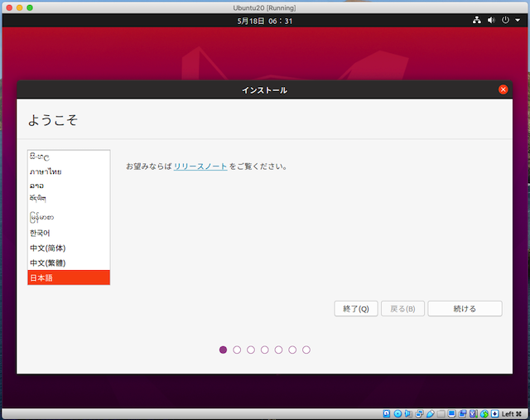Click the Left ⌘ host key indicator
Viewport: 530px width, 420px height.
[512, 414]
